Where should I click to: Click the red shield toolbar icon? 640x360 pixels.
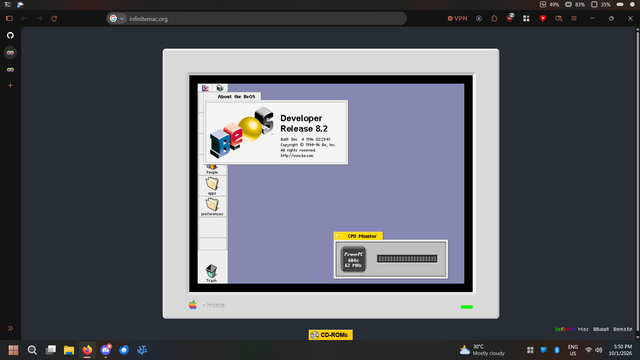542,18
